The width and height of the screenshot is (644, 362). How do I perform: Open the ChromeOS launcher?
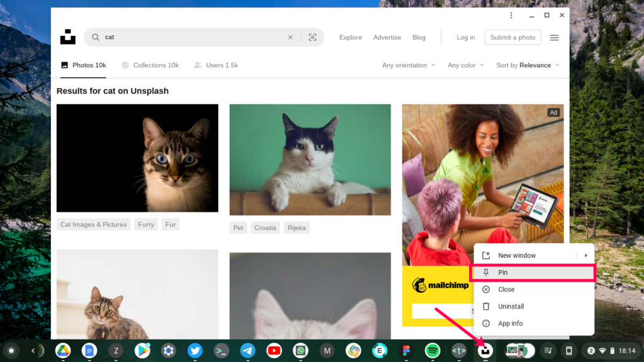pos(11,351)
